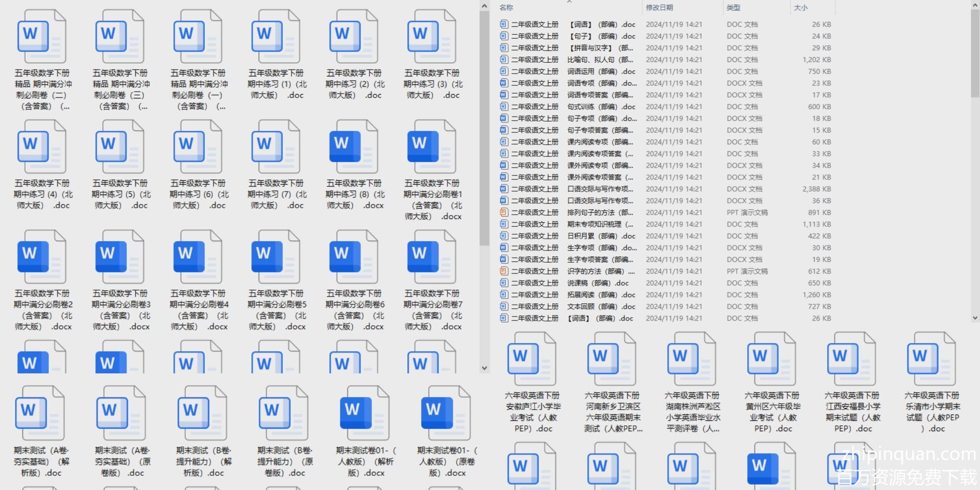Open 河南新乡卫滨区 六年级英语期末测试 file

pos(612,359)
